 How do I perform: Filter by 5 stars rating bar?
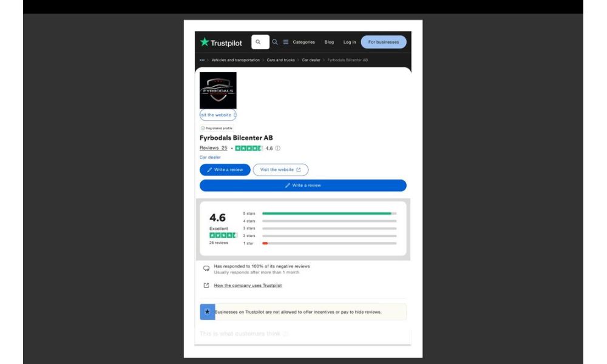pos(329,214)
